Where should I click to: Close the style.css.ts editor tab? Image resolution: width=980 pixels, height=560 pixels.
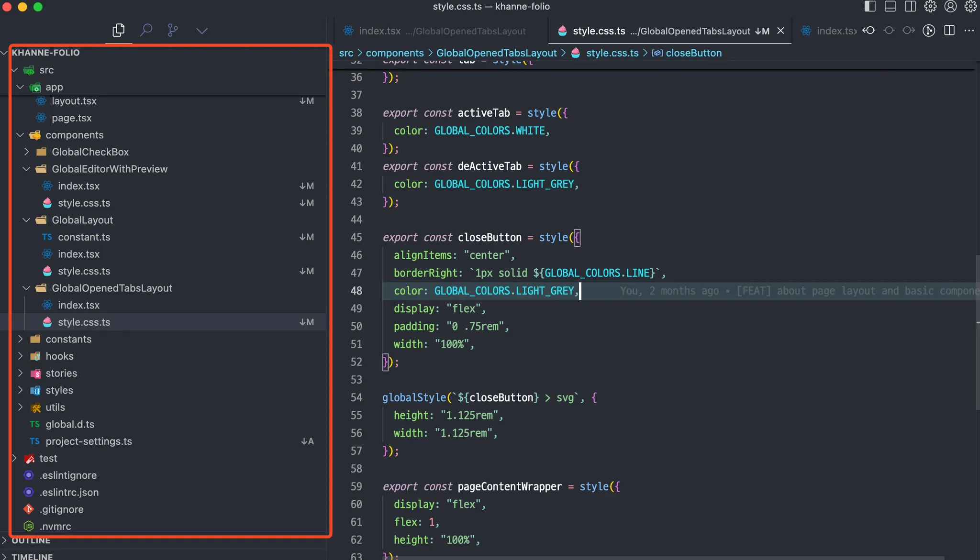[x=780, y=31]
